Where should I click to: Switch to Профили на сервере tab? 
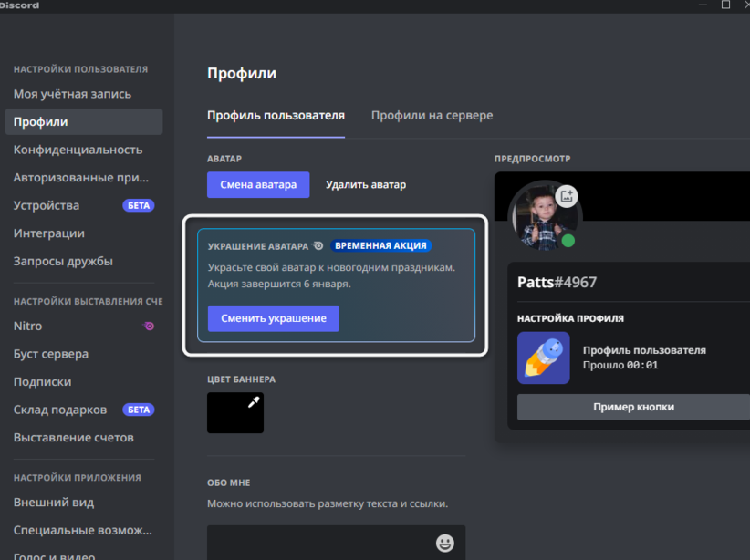(432, 116)
